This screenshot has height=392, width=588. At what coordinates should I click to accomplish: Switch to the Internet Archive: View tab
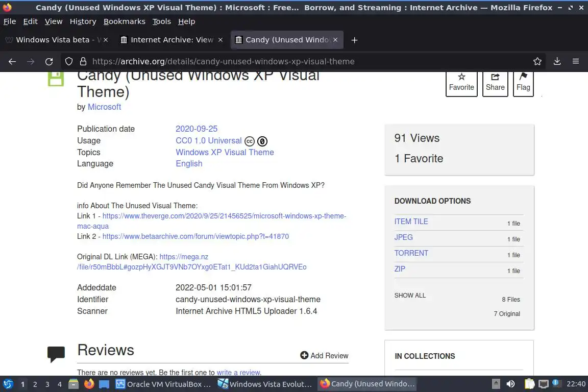coord(171,40)
